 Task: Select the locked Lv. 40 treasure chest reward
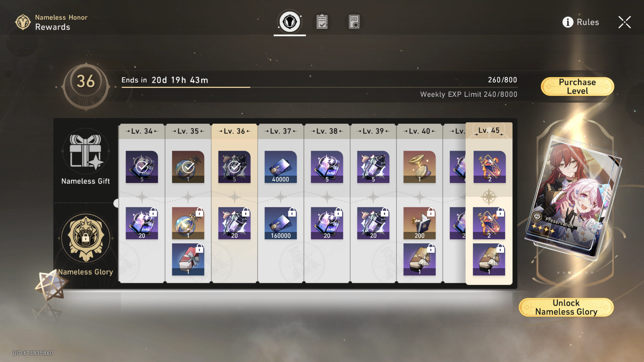419,259
